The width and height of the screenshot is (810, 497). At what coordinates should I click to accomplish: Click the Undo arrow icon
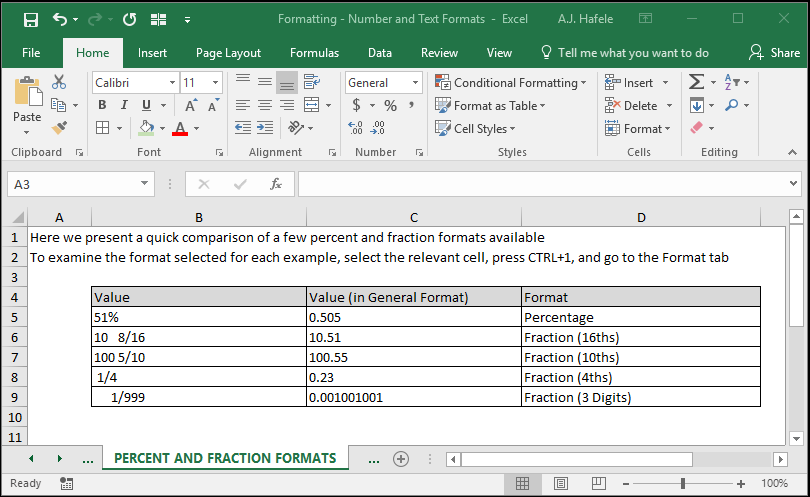click(x=60, y=20)
